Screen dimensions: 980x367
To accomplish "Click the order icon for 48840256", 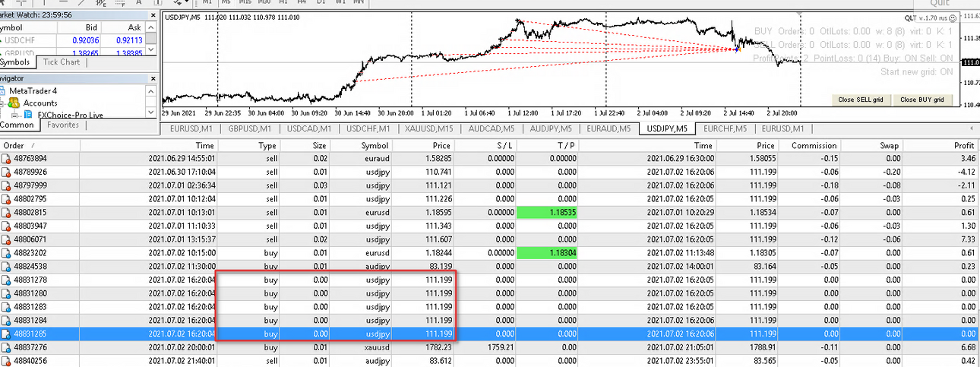I will 7,362.
